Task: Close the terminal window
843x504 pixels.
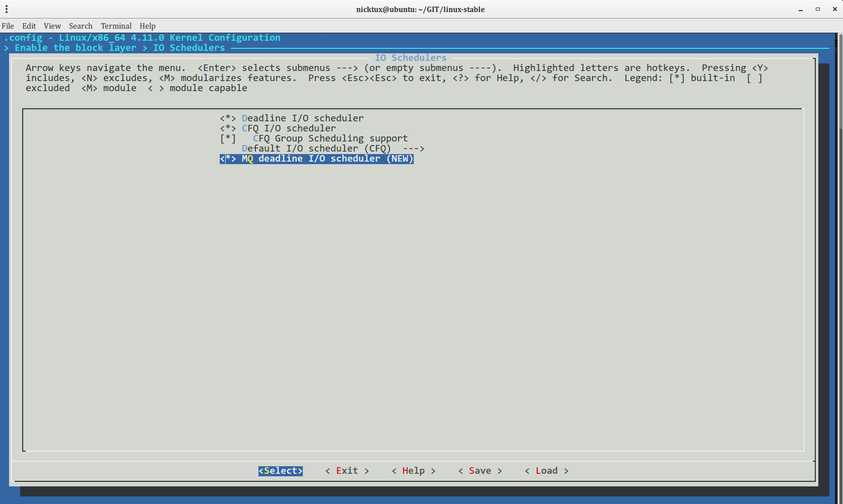Action: (834, 9)
